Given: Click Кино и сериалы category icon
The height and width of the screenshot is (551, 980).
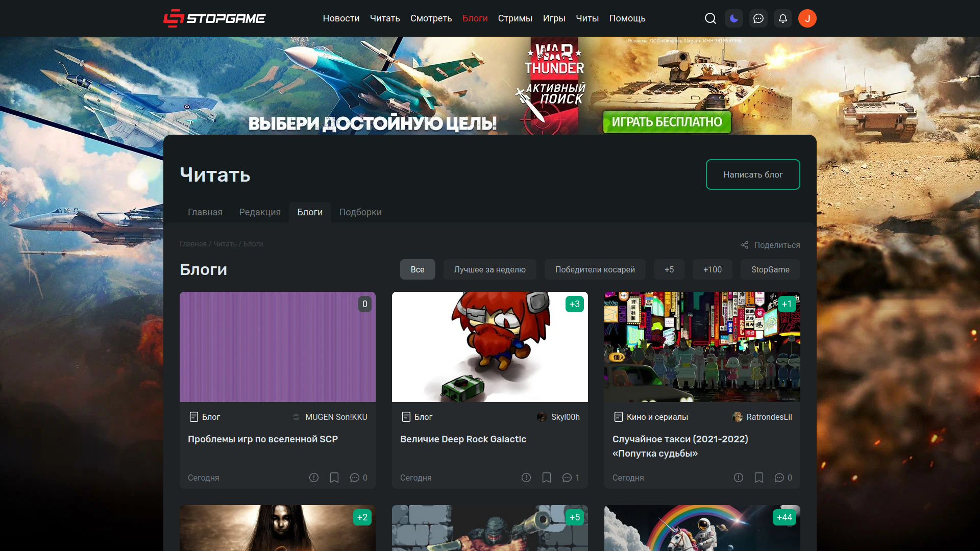Looking at the screenshot, I should coord(619,417).
